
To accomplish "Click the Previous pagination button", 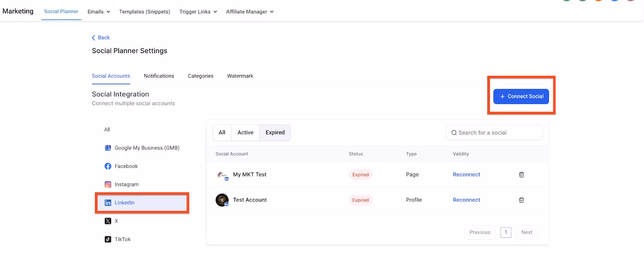I will click(480, 232).
